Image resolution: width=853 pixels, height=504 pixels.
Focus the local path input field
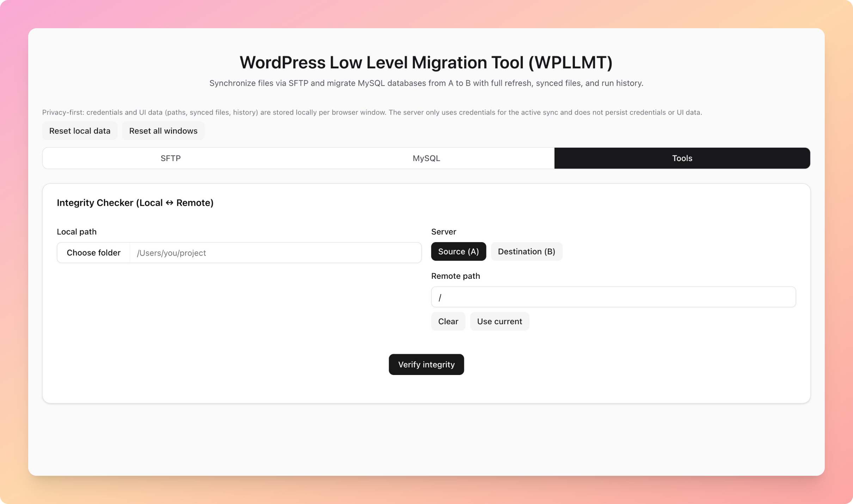tap(276, 253)
